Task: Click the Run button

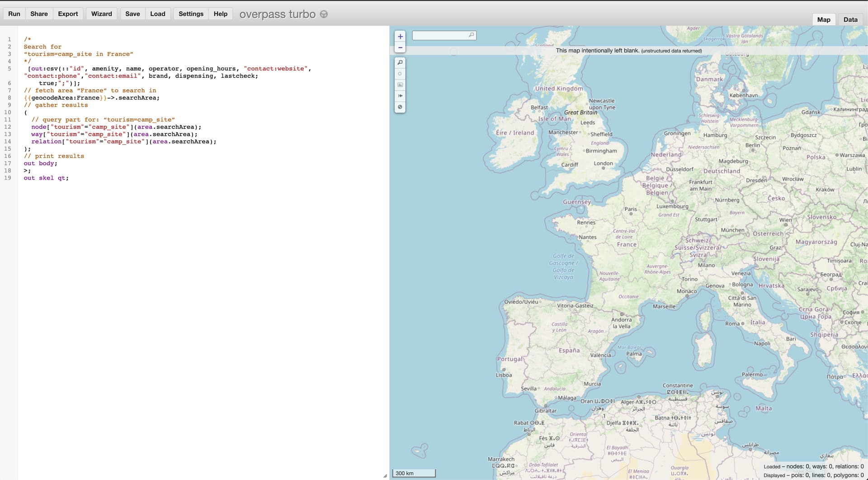Action: 14,14
